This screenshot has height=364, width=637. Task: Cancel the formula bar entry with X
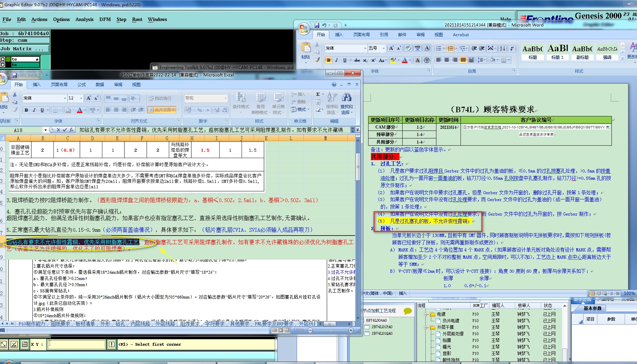pyautogui.click(x=59, y=130)
